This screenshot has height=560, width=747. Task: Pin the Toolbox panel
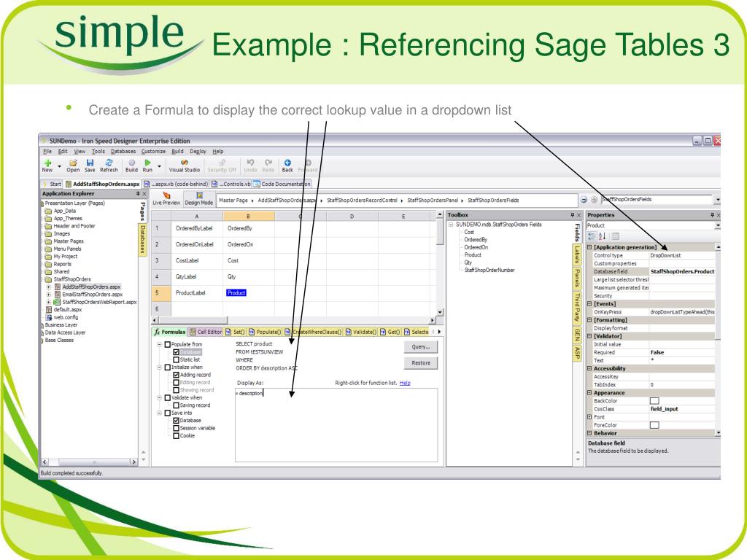[x=573, y=215]
